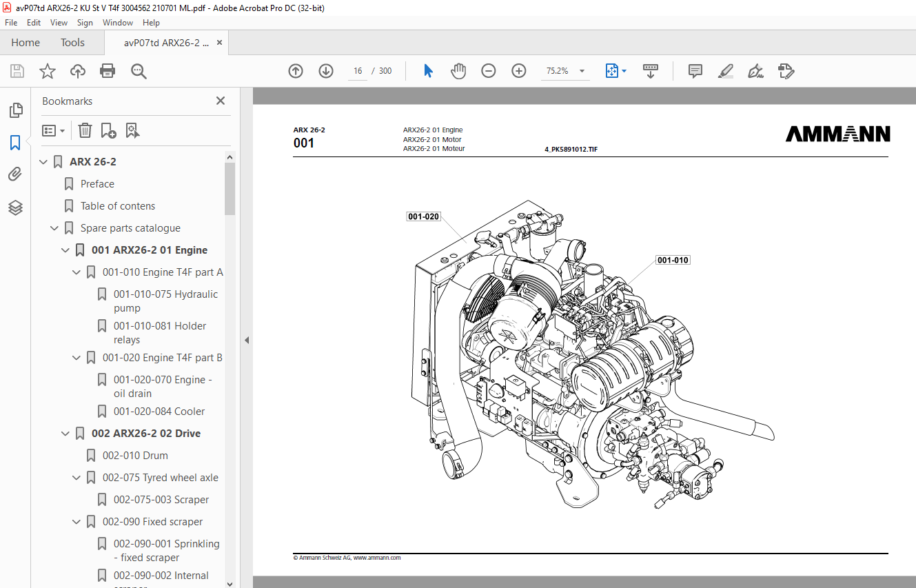Viewport: 916px width, 588px height.
Task: Delete selected bookmark trash icon
Action: point(85,130)
